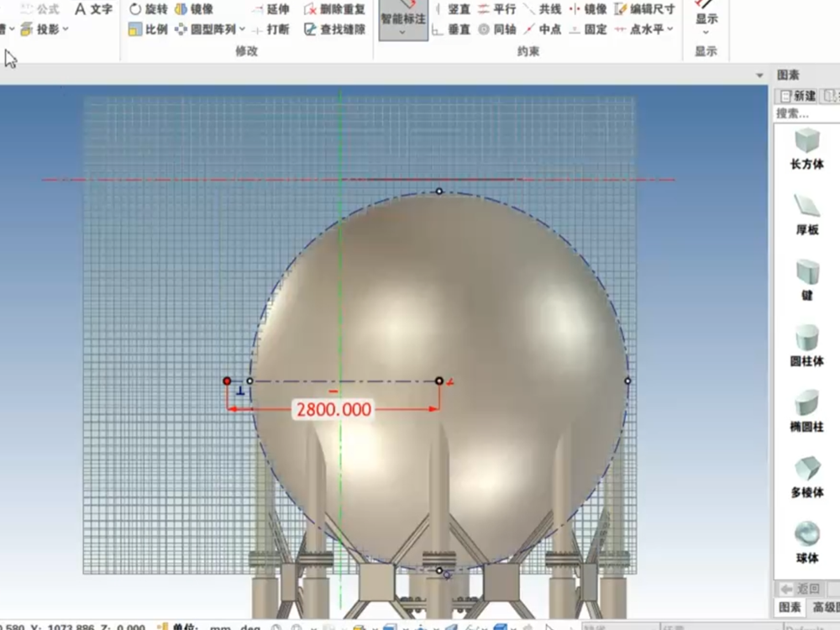
Task: Open the 智能标注 dropdown
Action: click(x=402, y=32)
